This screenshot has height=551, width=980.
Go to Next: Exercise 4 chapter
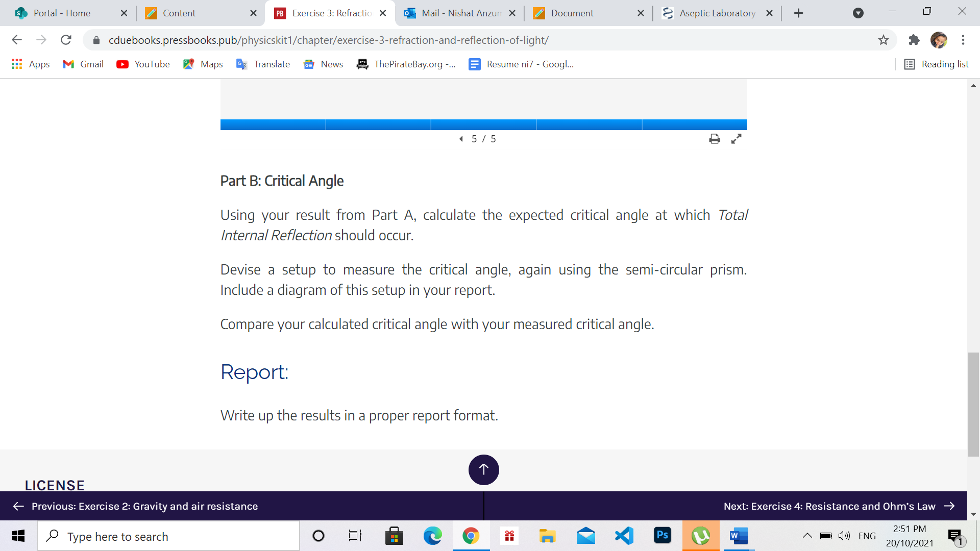click(839, 506)
